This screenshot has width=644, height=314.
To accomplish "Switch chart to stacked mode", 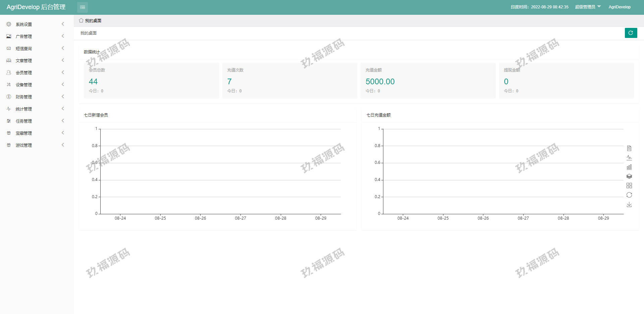I will click(x=629, y=176).
